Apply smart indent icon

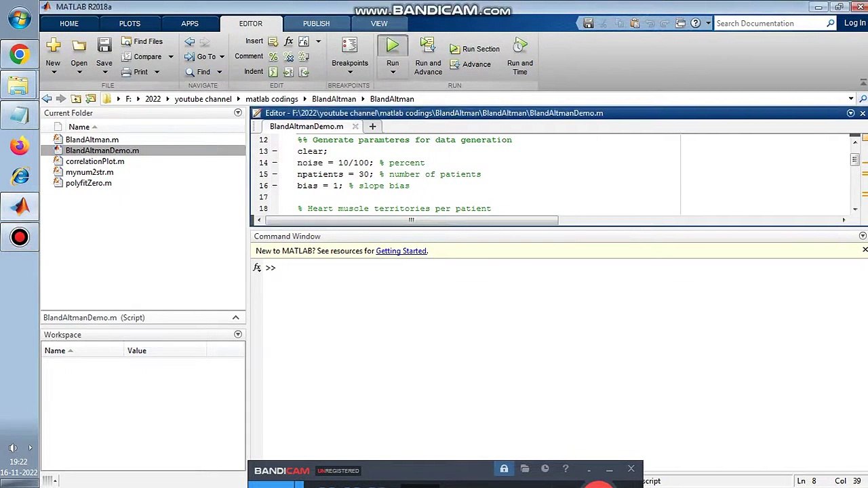pos(273,72)
